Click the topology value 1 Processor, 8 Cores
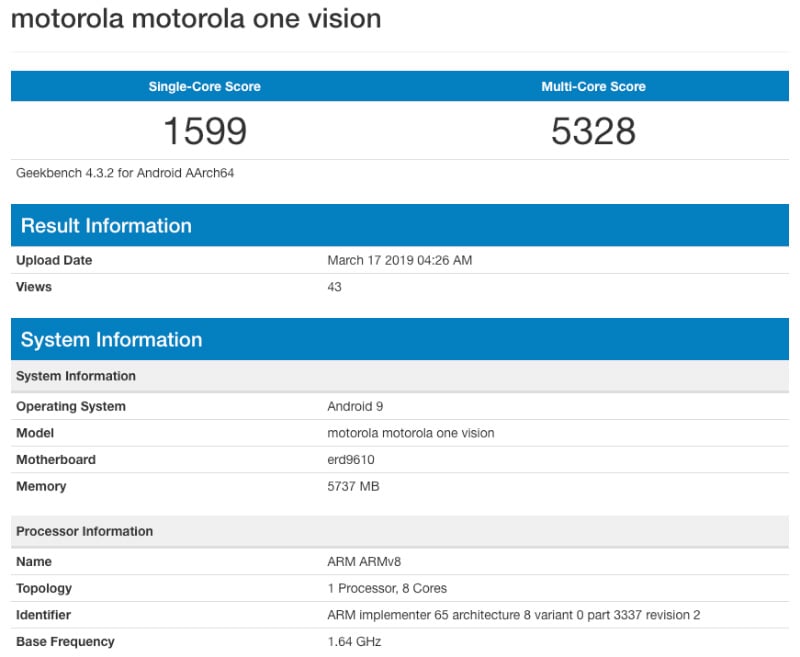This screenshot has height=657, width=800. coord(387,588)
